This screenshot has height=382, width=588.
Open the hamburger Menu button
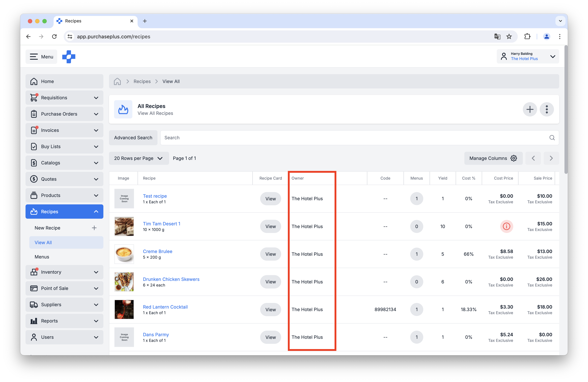[41, 57]
